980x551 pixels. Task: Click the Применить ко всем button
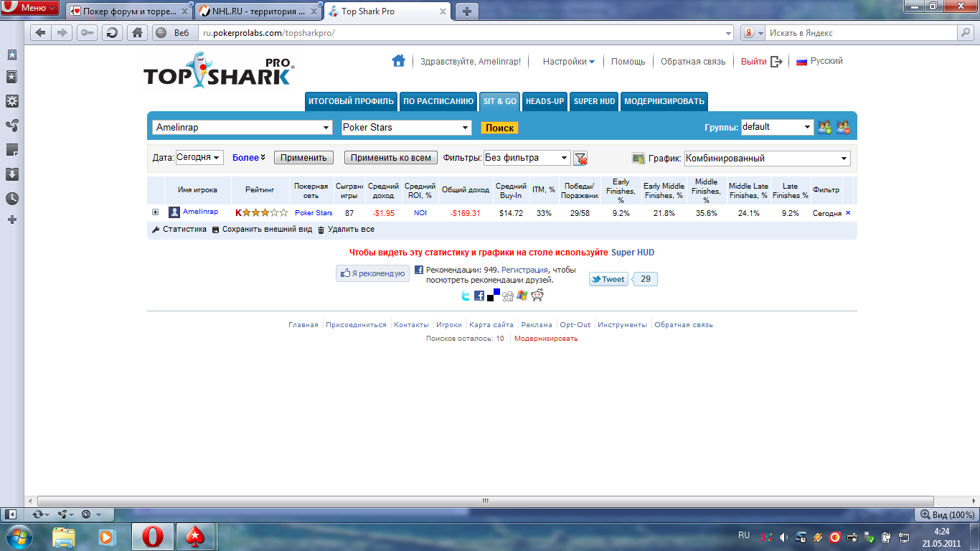coord(390,158)
